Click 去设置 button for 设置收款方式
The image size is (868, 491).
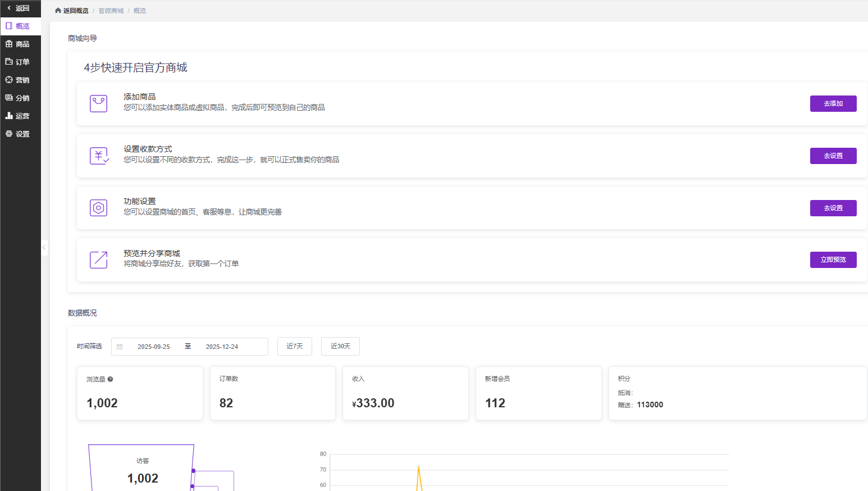point(833,156)
